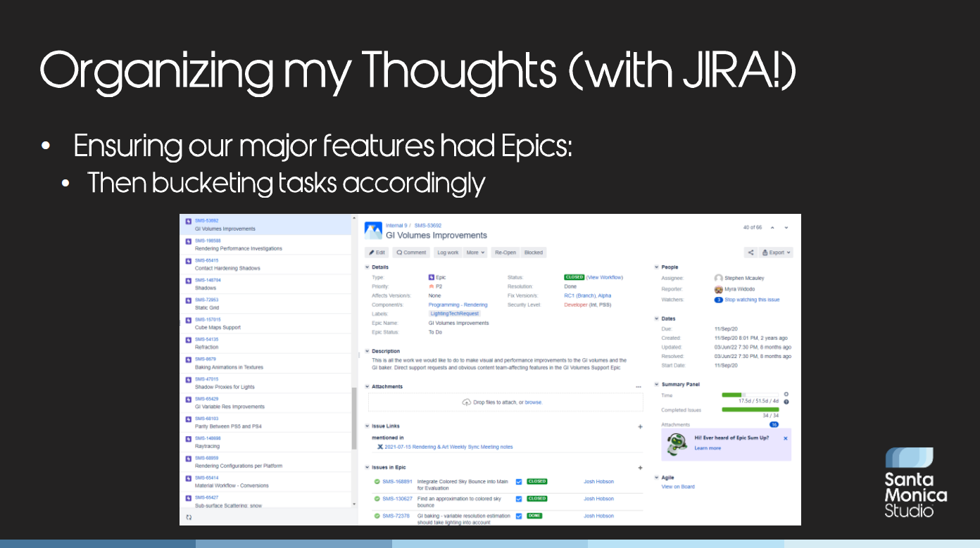Toggle checkbox for Find an approximation issue
980x548 pixels.
pos(519,499)
